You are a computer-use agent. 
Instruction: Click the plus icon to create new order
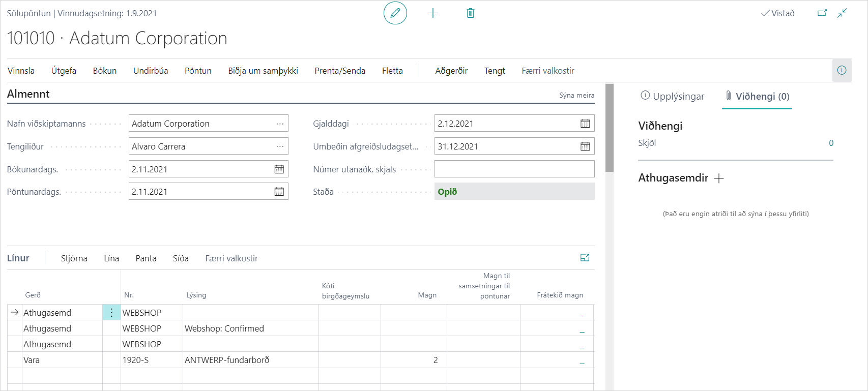click(433, 13)
